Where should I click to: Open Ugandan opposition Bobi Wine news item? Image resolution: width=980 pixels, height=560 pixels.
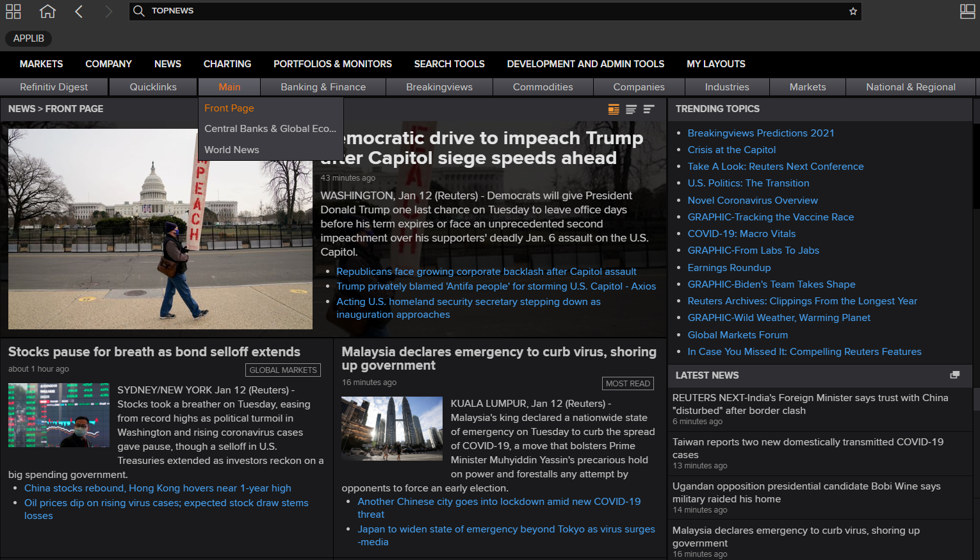point(820,497)
